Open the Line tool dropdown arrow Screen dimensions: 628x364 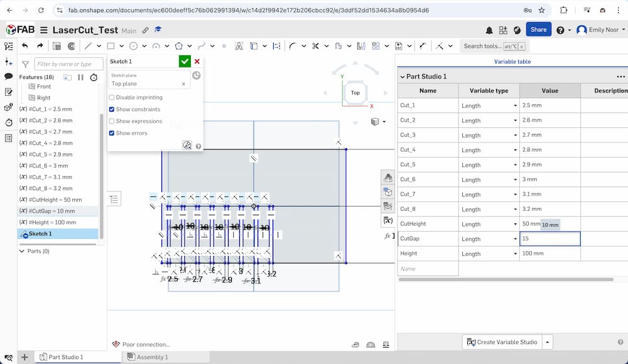point(99,46)
